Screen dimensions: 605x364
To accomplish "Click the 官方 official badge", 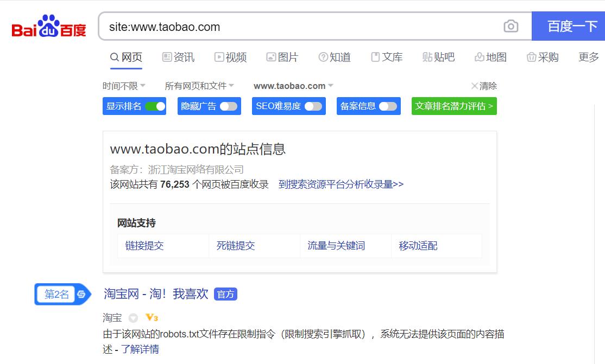I will coord(225,294).
